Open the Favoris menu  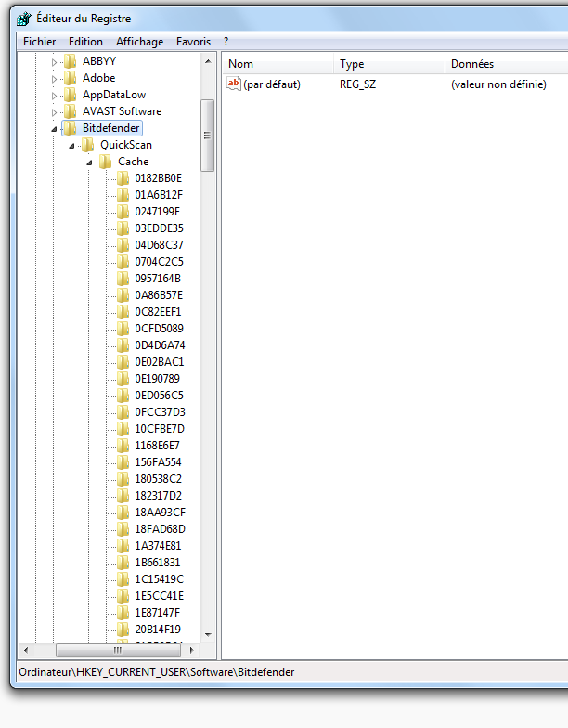[x=193, y=42]
